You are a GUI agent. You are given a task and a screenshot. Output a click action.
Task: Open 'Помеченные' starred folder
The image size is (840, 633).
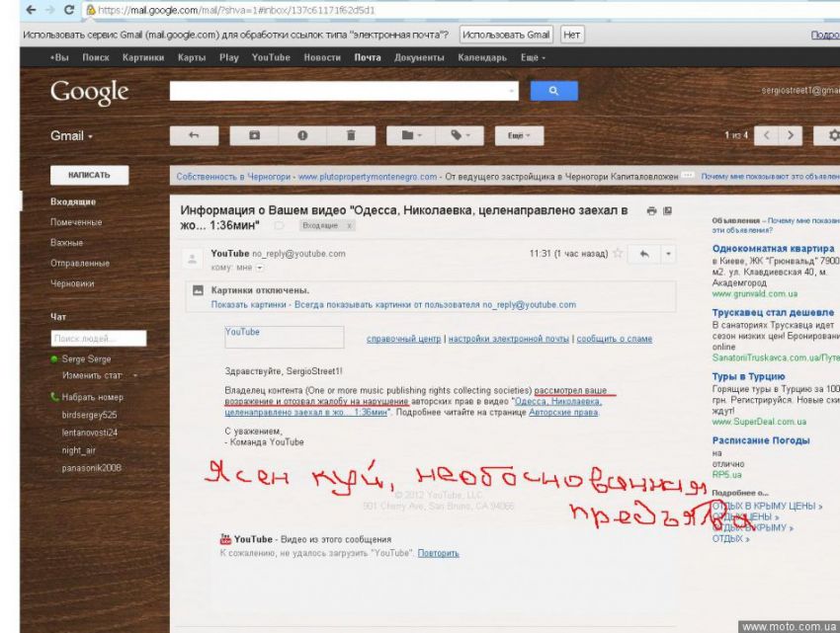76,222
